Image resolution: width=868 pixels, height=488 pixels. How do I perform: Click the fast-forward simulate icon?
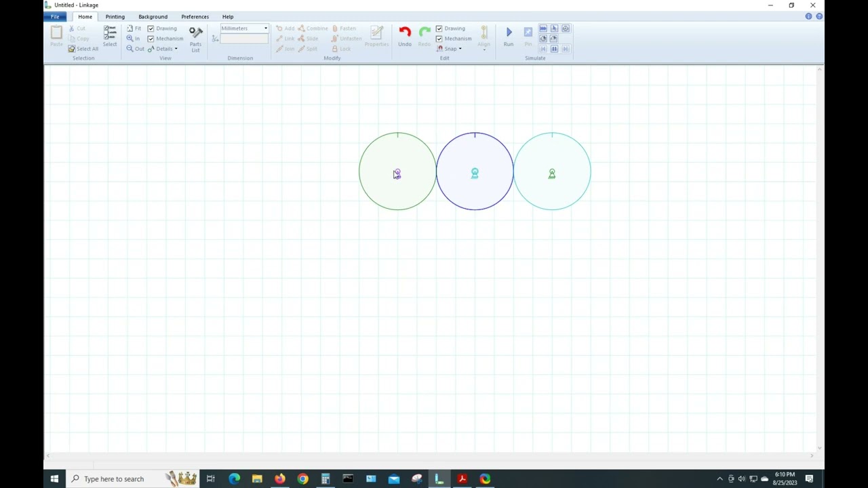pos(543,28)
